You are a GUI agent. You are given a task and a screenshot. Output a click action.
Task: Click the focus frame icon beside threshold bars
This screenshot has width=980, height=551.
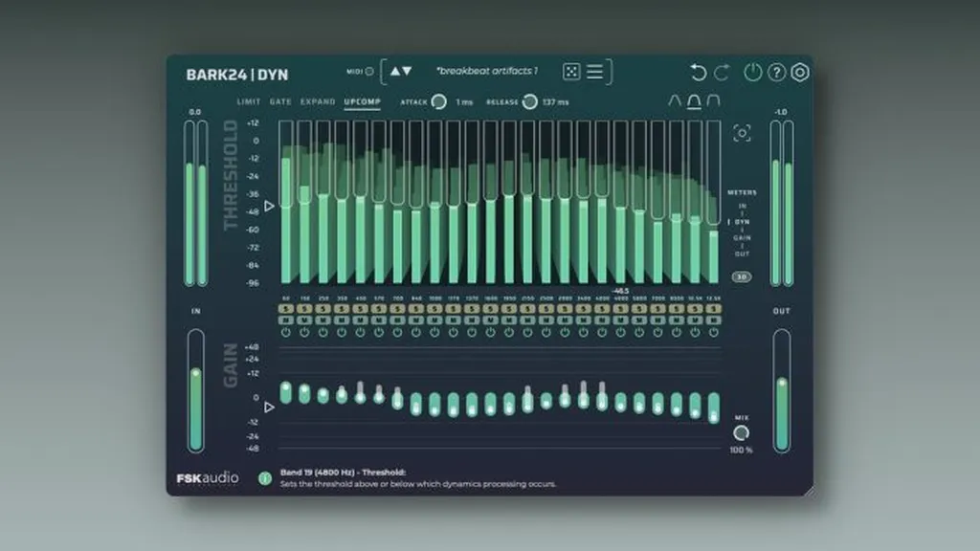[x=742, y=134]
